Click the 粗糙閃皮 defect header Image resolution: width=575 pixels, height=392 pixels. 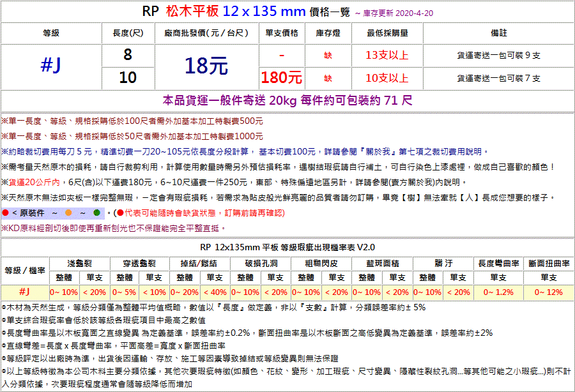point(321,264)
